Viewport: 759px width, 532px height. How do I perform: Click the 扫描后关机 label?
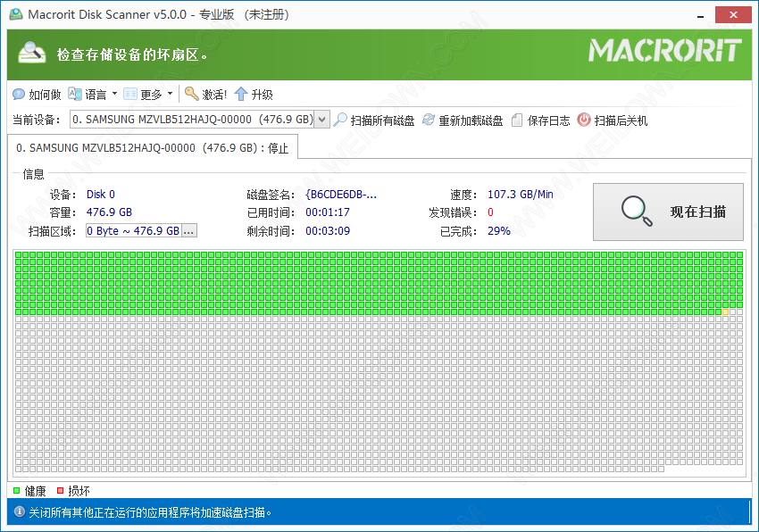[621, 121]
